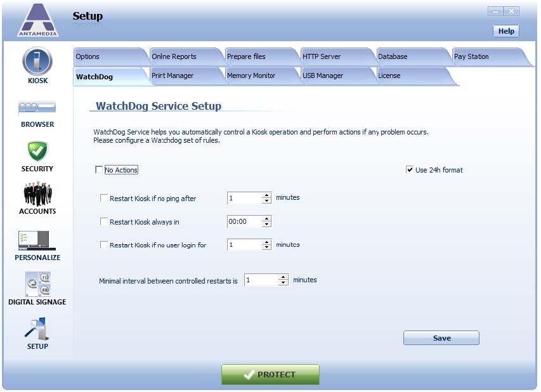Open the Accounts people icon
This screenshot has height=392, width=541.
click(37, 193)
